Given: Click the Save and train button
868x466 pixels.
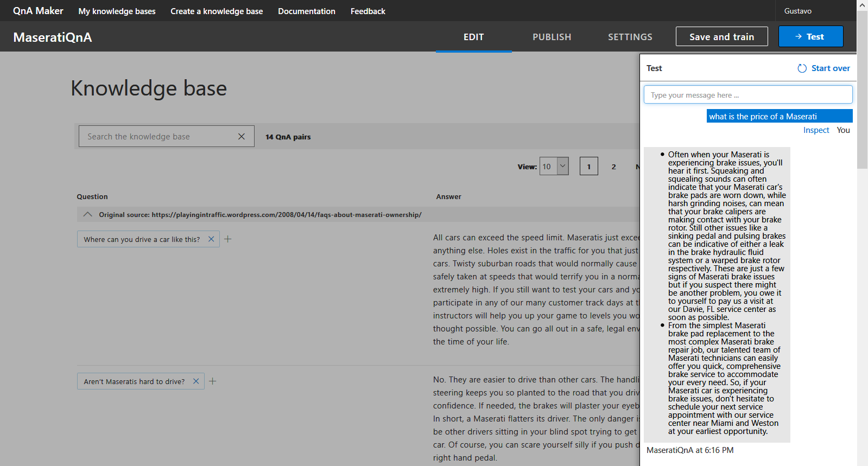Looking at the screenshot, I should click(722, 36).
